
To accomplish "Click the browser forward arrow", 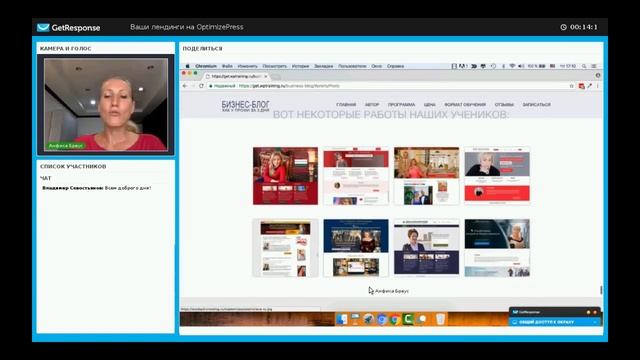I will pyautogui.click(x=193, y=86).
